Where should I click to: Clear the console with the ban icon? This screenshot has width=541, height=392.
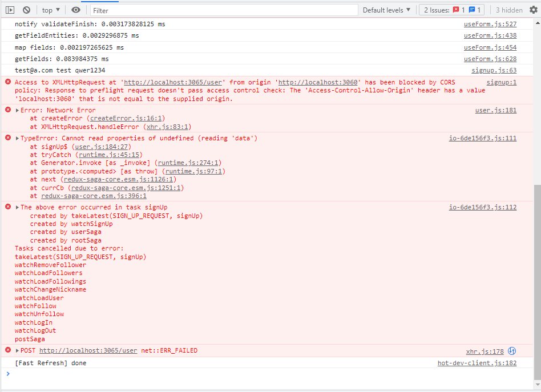[x=27, y=10]
